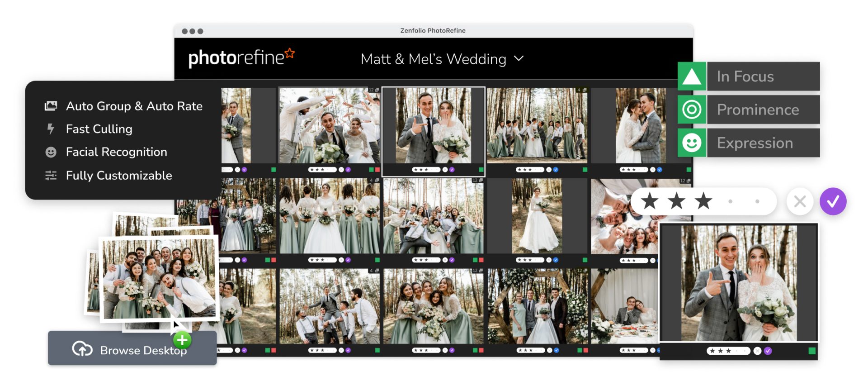Image resolution: width=868 pixels, height=381 pixels.
Task: Toggle the purple check under the large preview photo
Action: coord(768,351)
